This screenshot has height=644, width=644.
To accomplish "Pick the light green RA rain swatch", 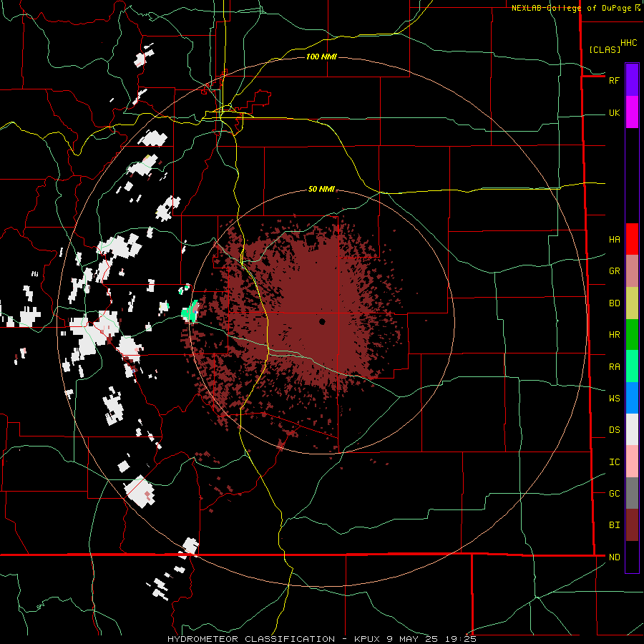I will 632,366.
